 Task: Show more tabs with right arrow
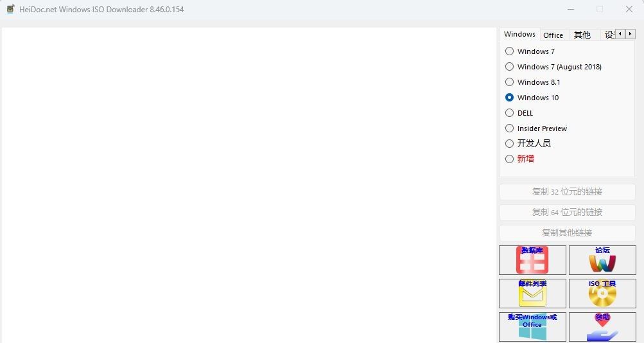[630, 34]
